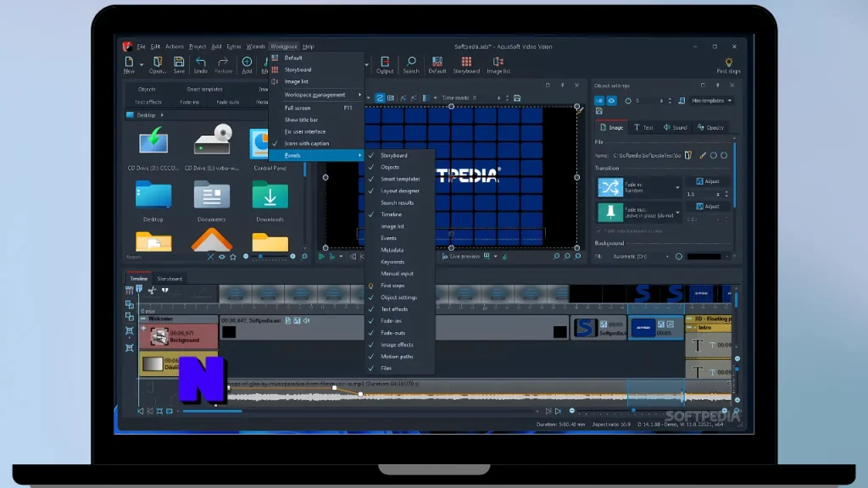868x488 pixels.
Task: Toggle Smart templates panel checkmark
Action: (371, 180)
